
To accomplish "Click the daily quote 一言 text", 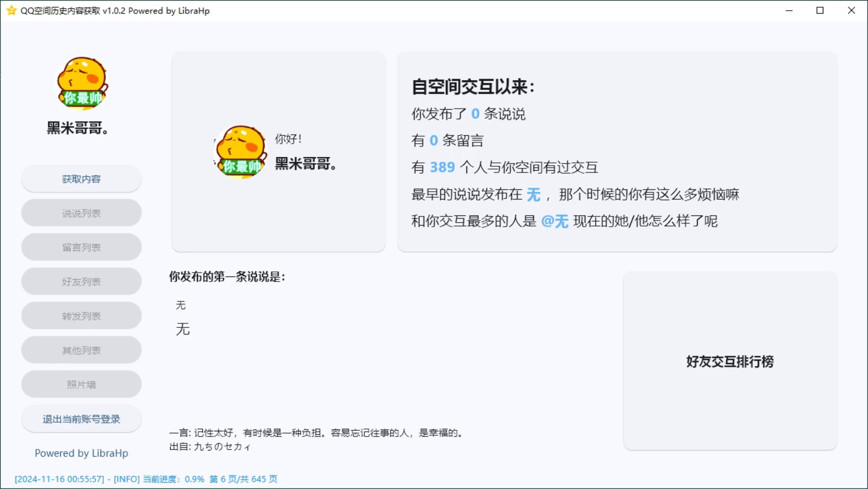I will pyautogui.click(x=316, y=432).
